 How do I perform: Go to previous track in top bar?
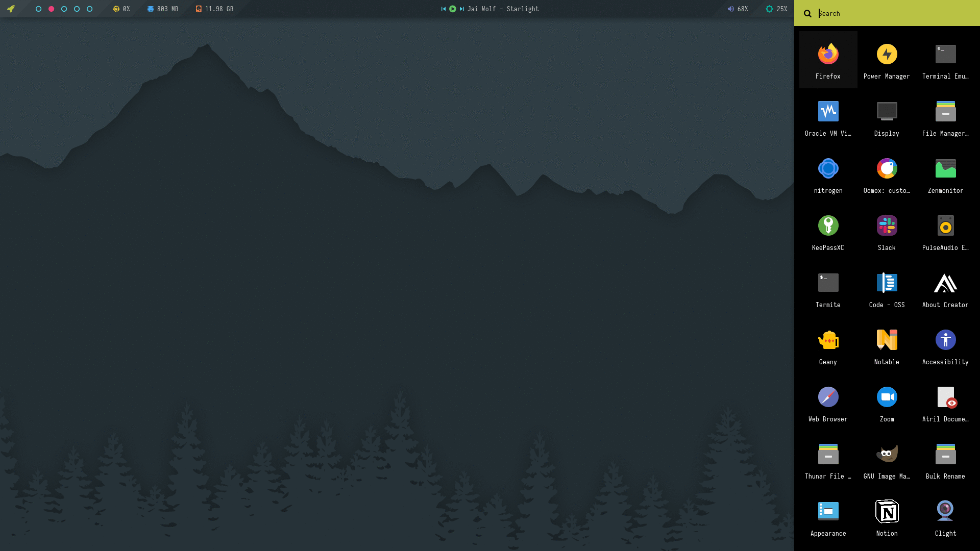[x=444, y=9]
